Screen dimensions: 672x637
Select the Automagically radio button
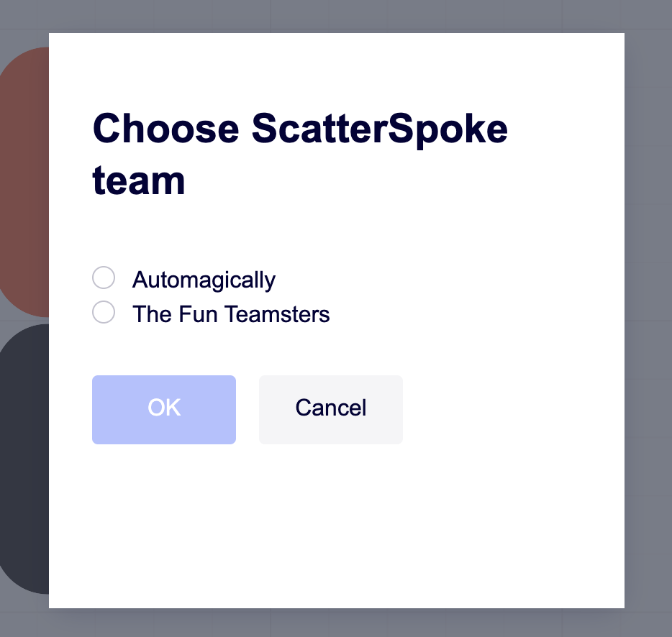coord(104,278)
